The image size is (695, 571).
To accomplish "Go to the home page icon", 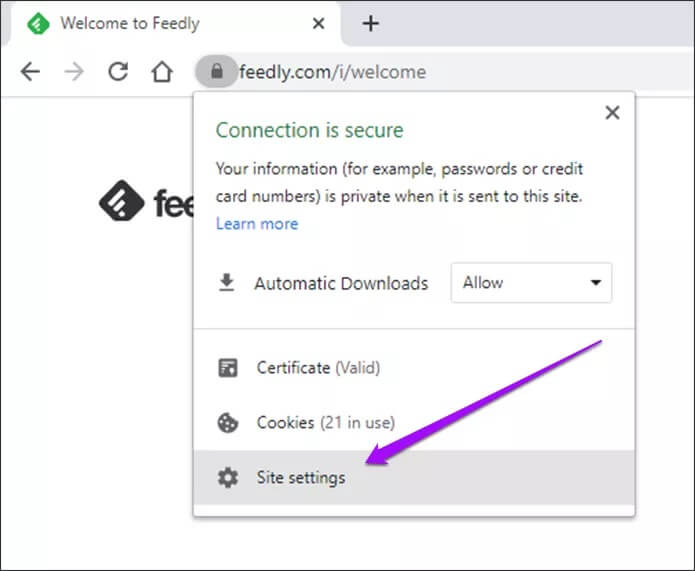I will coord(162,72).
